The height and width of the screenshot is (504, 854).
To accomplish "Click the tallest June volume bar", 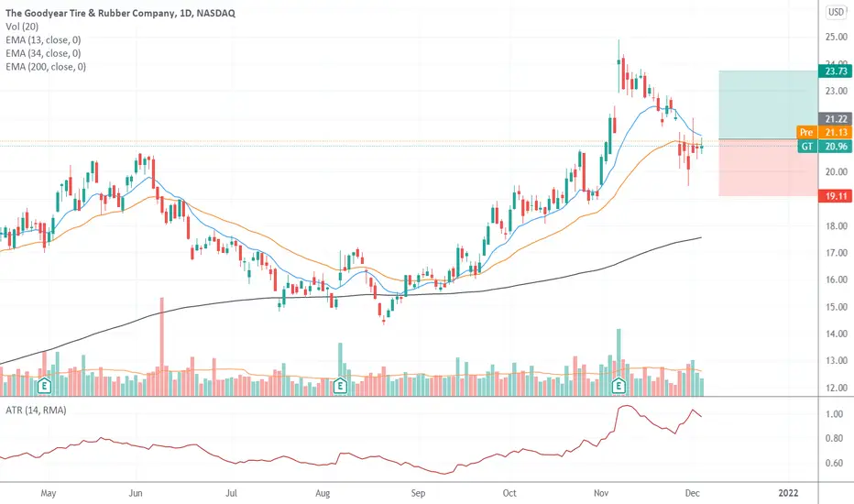I will click(162, 346).
